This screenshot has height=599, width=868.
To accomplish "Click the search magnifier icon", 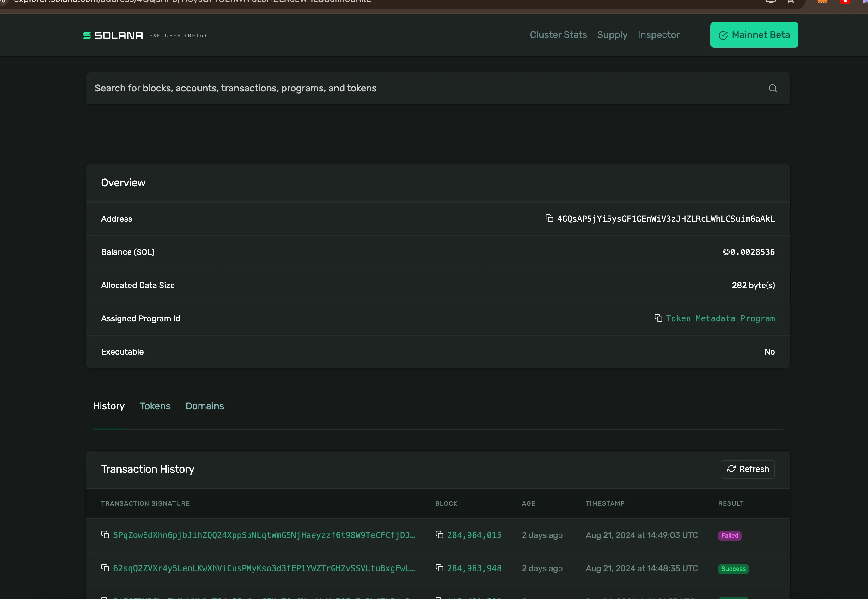I will click(x=773, y=88).
